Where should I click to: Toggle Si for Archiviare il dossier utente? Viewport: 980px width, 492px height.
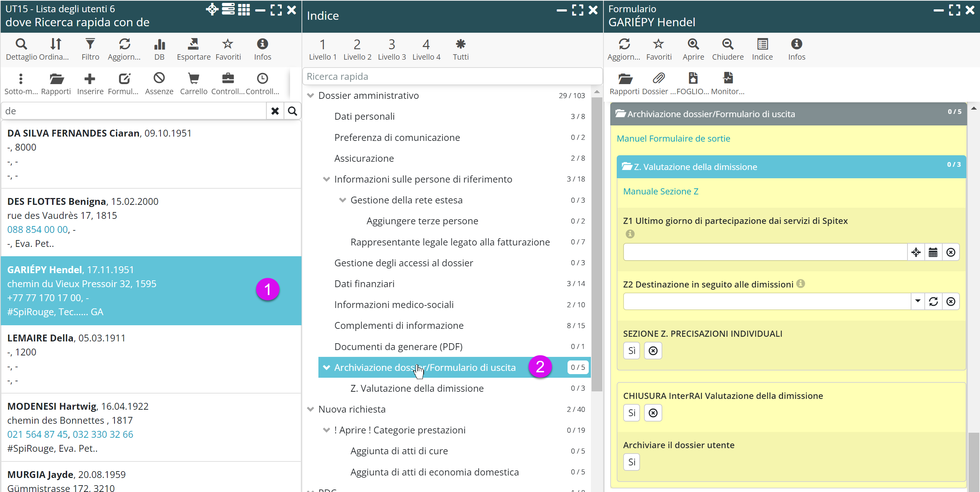[x=631, y=462]
